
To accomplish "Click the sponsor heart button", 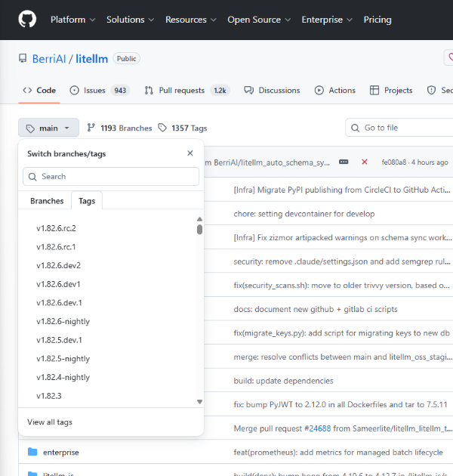I will point(449,57).
